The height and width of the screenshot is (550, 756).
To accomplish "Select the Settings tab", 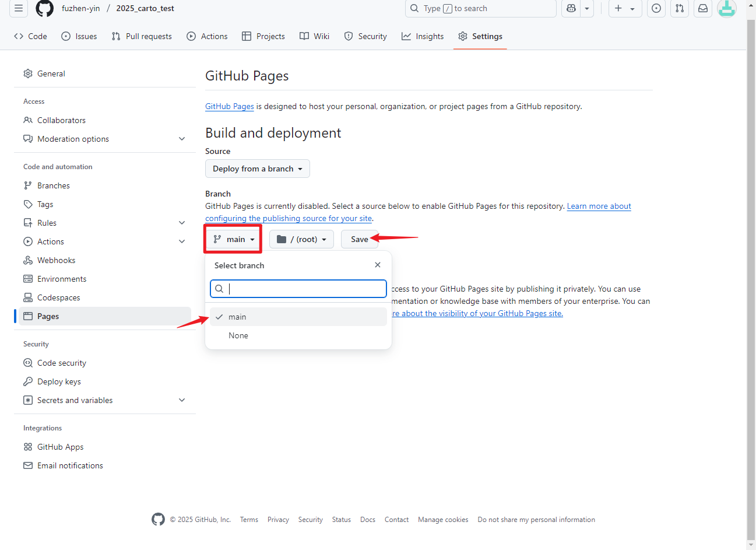I will click(x=480, y=36).
